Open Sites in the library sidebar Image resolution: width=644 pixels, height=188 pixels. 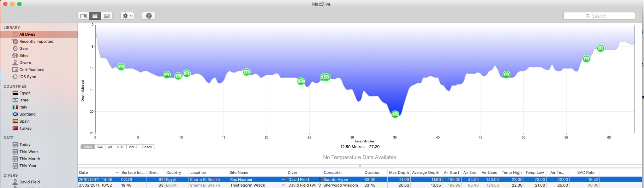point(24,55)
